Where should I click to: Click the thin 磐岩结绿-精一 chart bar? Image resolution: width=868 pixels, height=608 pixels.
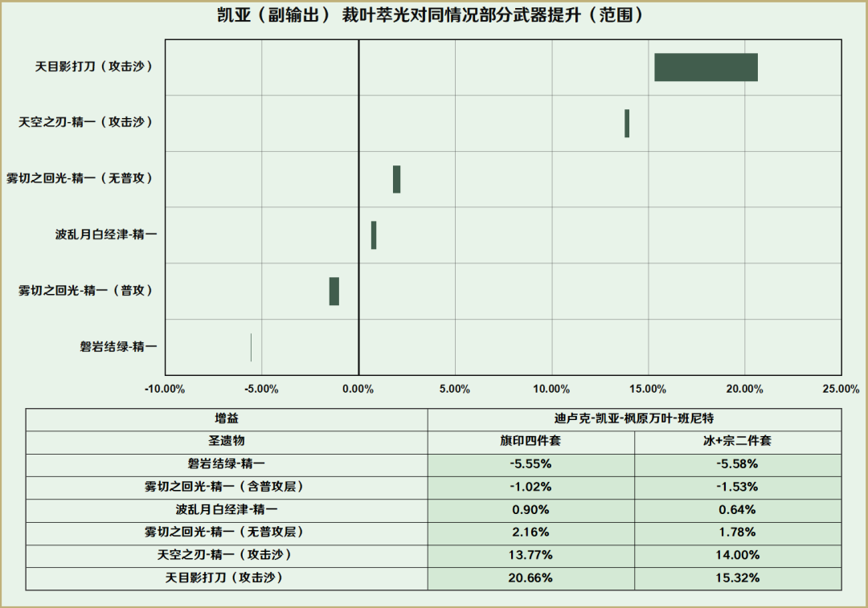pyautogui.click(x=252, y=347)
